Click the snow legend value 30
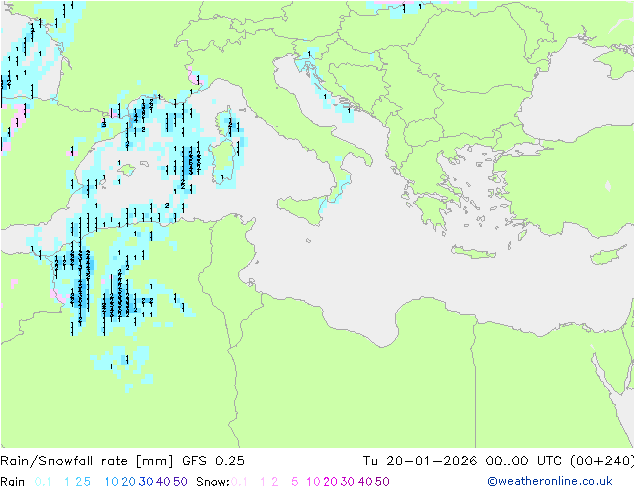634x490 pixels. (348, 482)
